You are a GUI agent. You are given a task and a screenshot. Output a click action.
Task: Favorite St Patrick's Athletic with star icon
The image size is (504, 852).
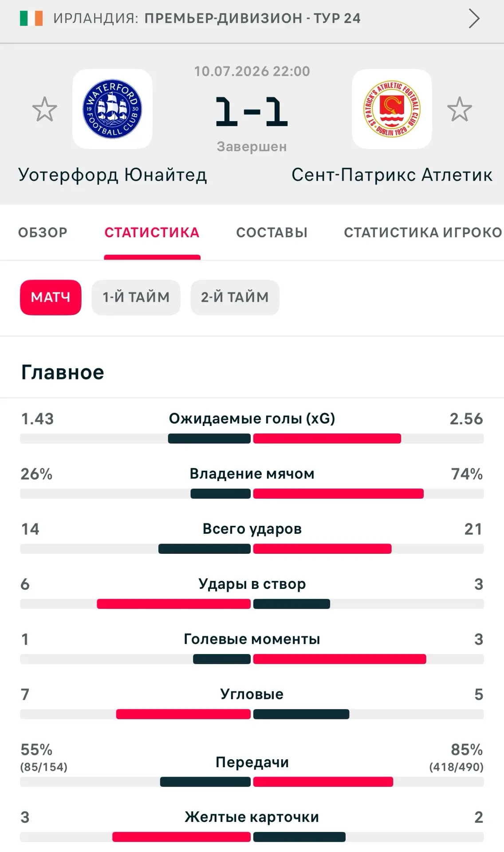[x=459, y=109]
